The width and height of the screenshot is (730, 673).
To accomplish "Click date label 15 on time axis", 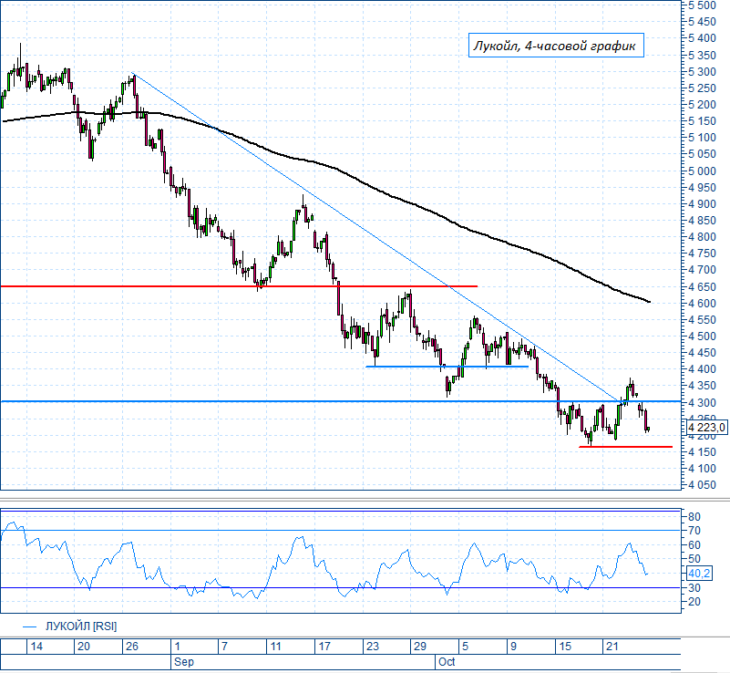I will (x=565, y=646).
